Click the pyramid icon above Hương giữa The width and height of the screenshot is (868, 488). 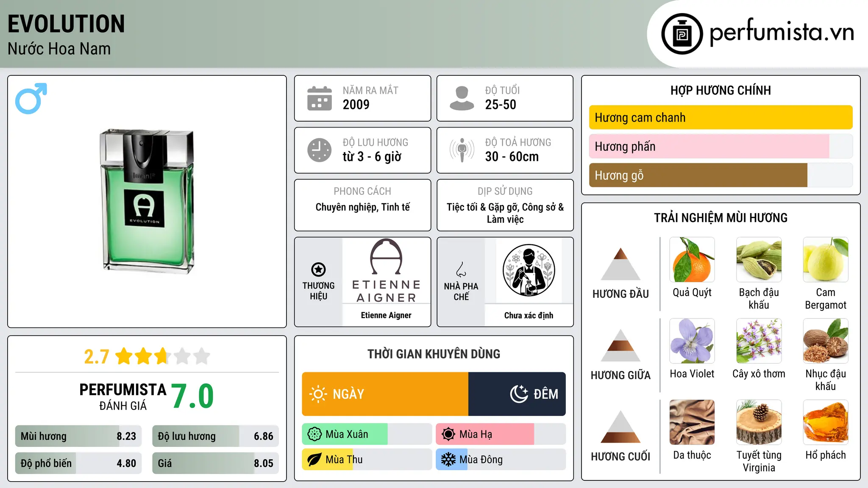click(x=620, y=345)
